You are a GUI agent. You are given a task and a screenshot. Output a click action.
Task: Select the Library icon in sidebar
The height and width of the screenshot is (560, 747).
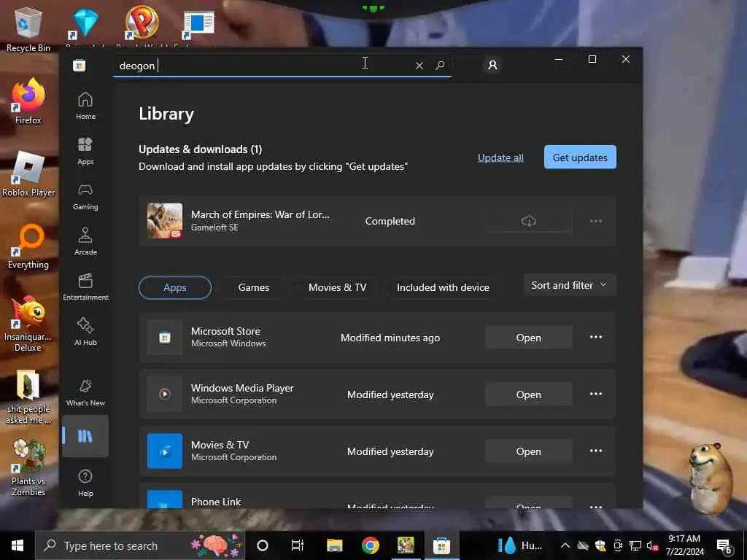[85, 436]
